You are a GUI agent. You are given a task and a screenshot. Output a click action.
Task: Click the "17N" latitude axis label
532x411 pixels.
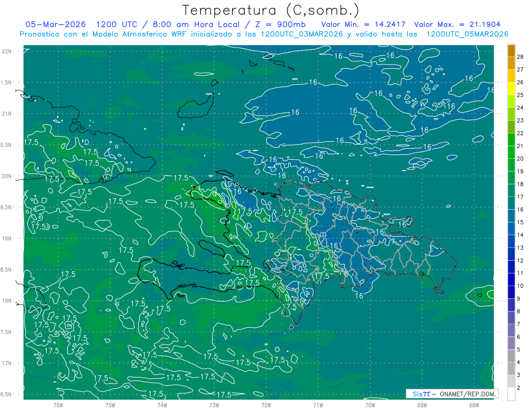point(7,363)
